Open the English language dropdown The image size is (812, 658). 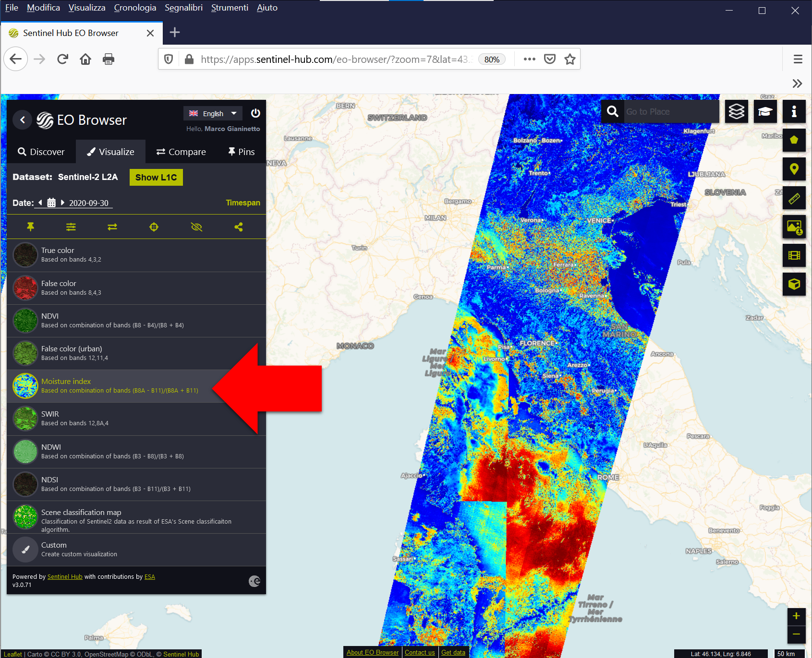pyautogui.click(x=213, y=113)
